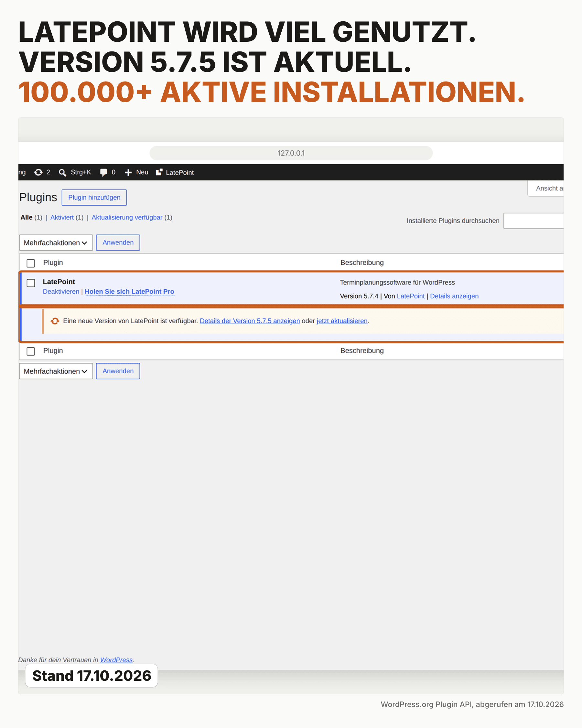Click the browser address bar showing 127.0.0.1
Viewport: 582px width, 728px height.
tap(291, 153)
